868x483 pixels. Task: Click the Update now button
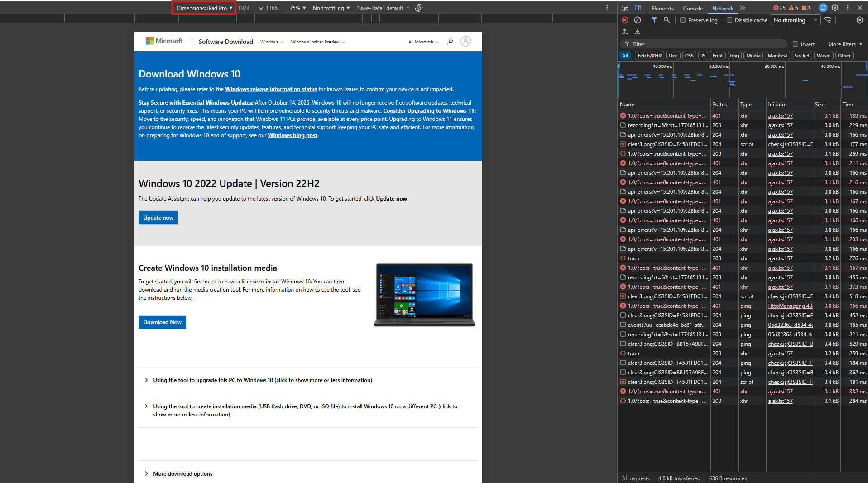tap(158, 218)
